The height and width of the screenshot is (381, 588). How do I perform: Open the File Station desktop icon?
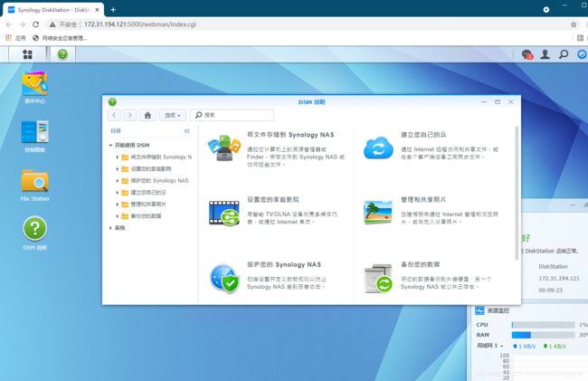tap(35, 181)
